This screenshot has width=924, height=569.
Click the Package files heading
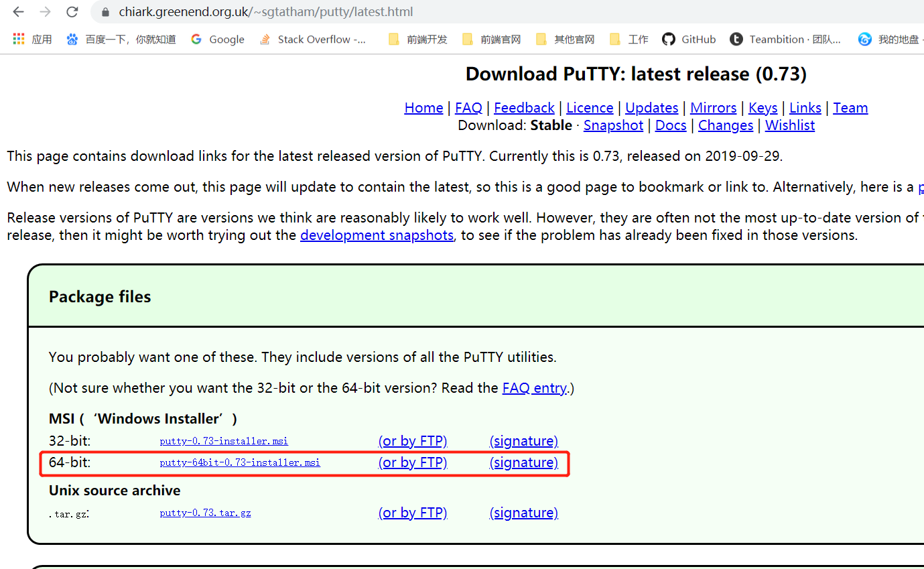point(100,297)
